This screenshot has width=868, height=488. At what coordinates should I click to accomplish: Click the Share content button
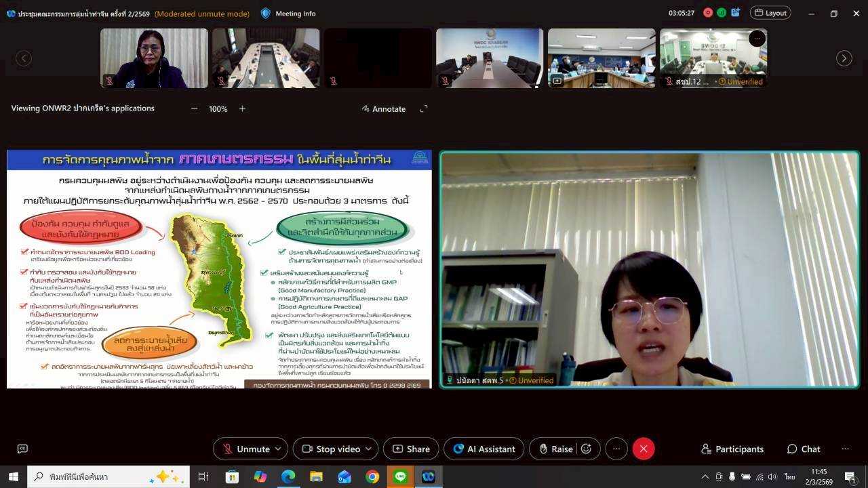pyautogui.click(x=411, y=449)
